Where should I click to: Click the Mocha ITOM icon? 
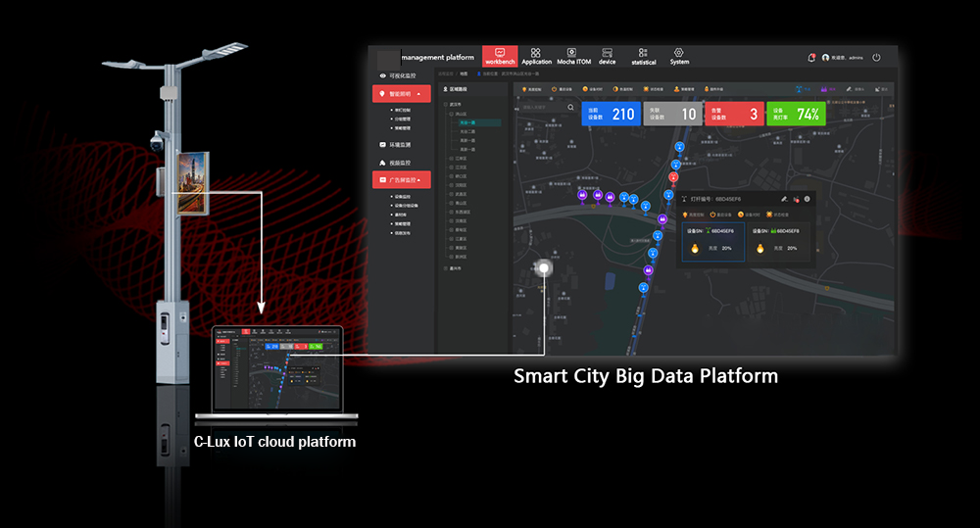point(573,53)
